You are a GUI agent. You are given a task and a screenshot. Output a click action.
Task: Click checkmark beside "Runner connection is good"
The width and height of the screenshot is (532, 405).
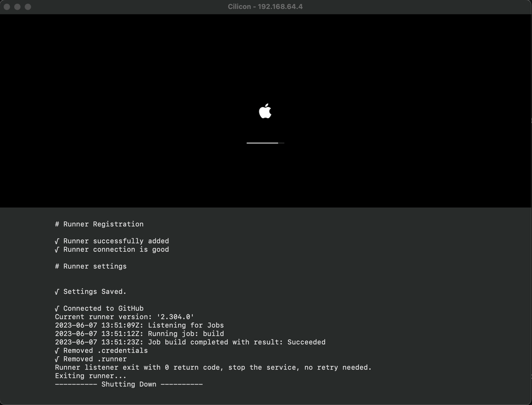click(x=57, y=250)
